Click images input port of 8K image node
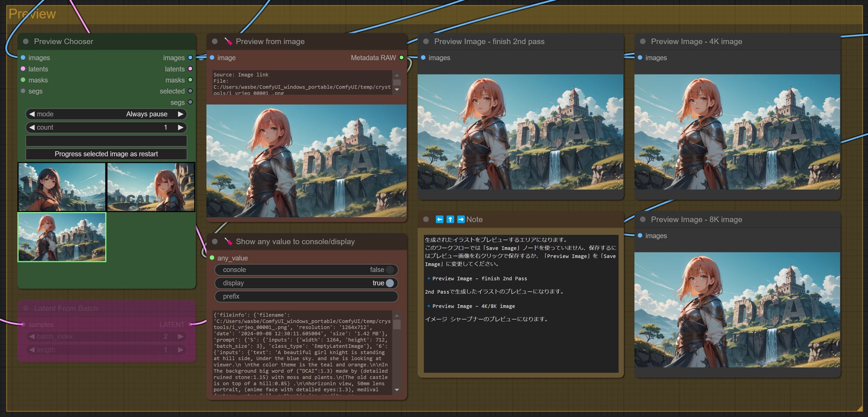868x417 pixels. pyautogui.click(x=640, y=236)
